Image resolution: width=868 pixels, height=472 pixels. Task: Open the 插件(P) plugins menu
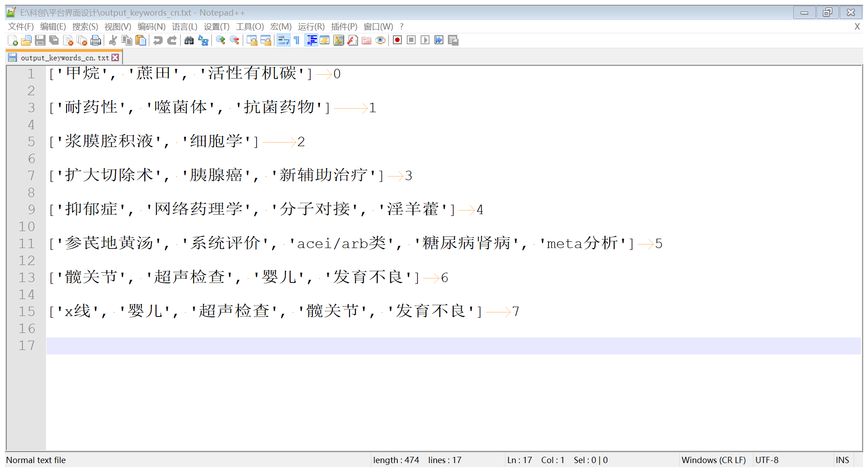click(x=344, y=27)
